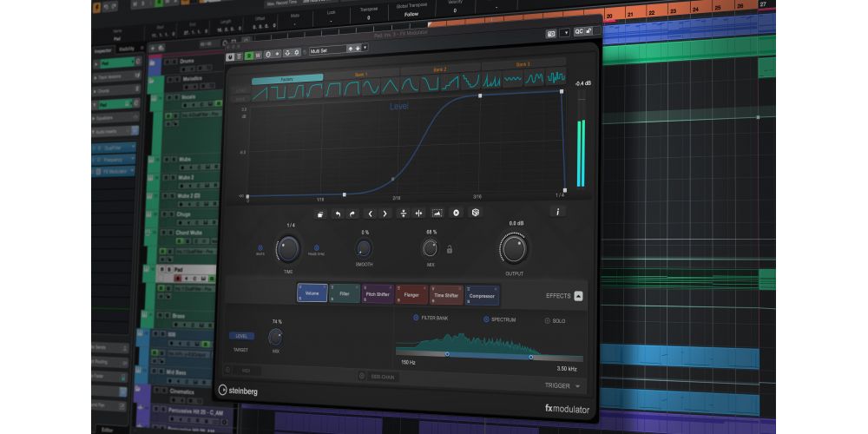Select the Factory preset bank tab
This screenshot has height=434, width=868.
286,79
